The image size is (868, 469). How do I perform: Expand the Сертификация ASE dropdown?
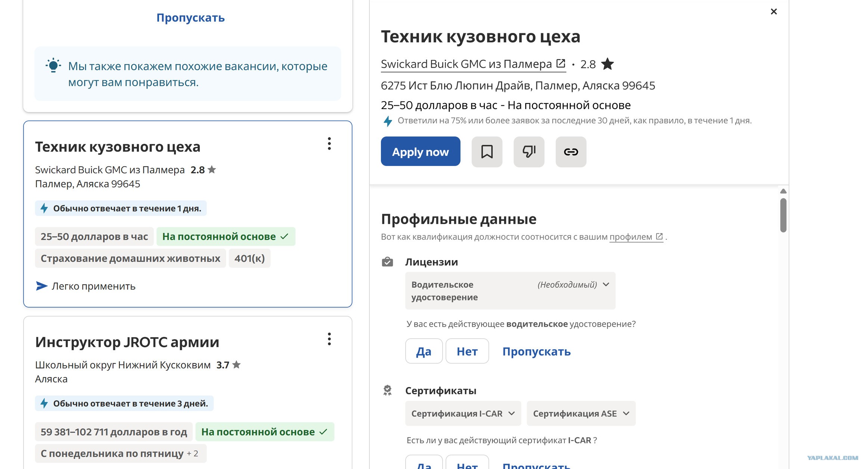tap(581, 413)
